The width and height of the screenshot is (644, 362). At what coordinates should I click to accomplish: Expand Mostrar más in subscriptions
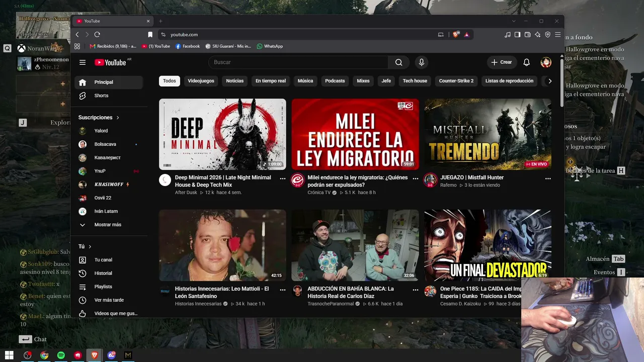click(x=108, y=225)
